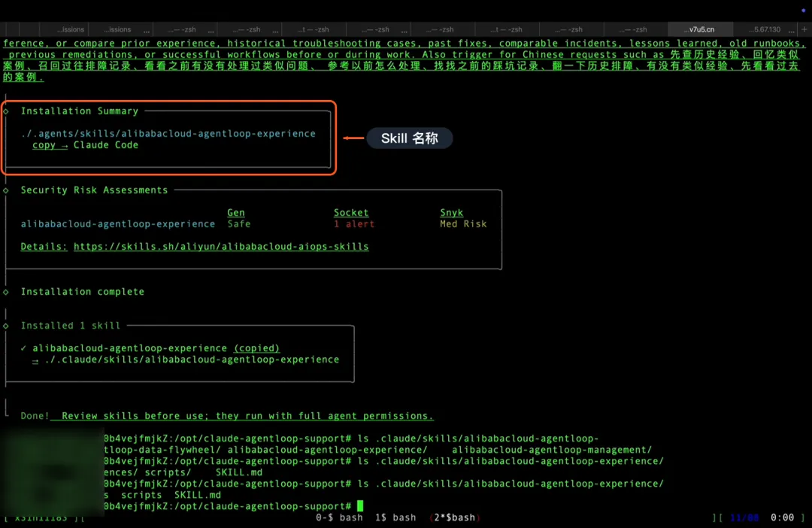
Task: Click the diamond marker beside Installation Summary
Action: pos(6,111)
